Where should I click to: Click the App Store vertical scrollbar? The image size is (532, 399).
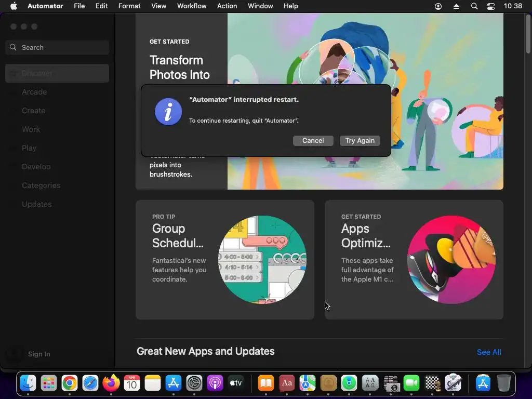528,34
